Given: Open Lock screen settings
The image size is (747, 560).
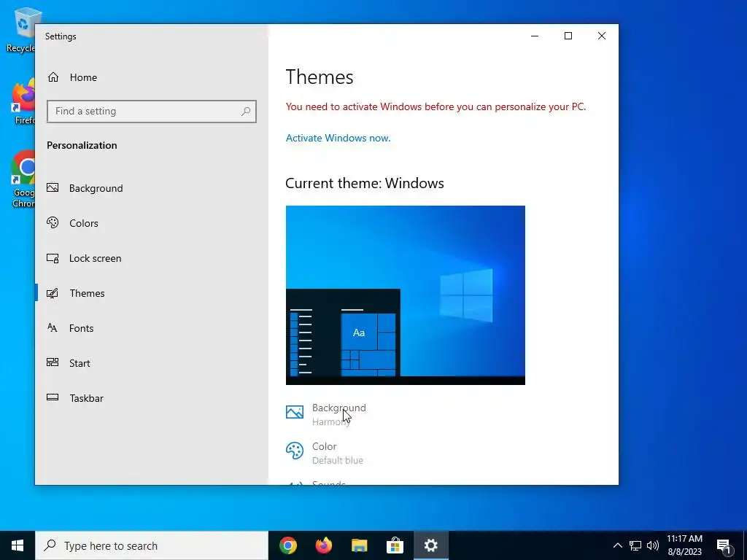Looking at the screenshot, I should 152,258.
